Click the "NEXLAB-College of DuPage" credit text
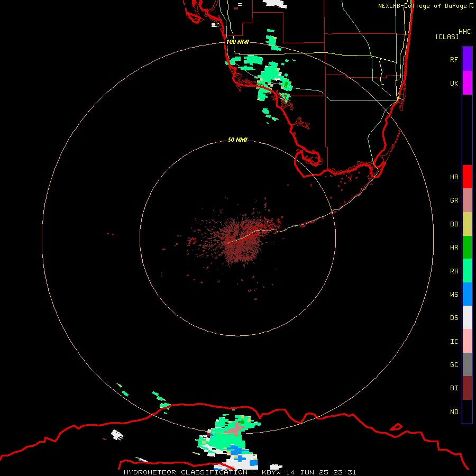The image size is (476, 476). tap(422, 6)
